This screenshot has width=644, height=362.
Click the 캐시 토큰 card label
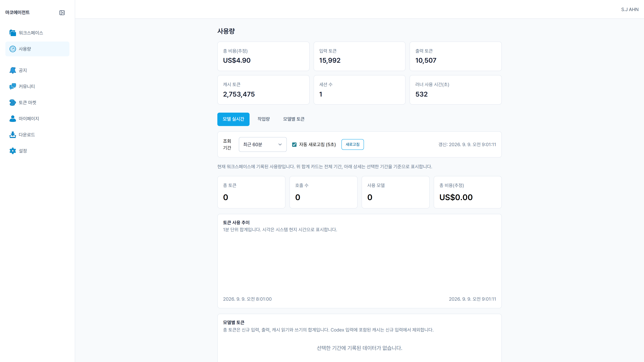(231, 84)
